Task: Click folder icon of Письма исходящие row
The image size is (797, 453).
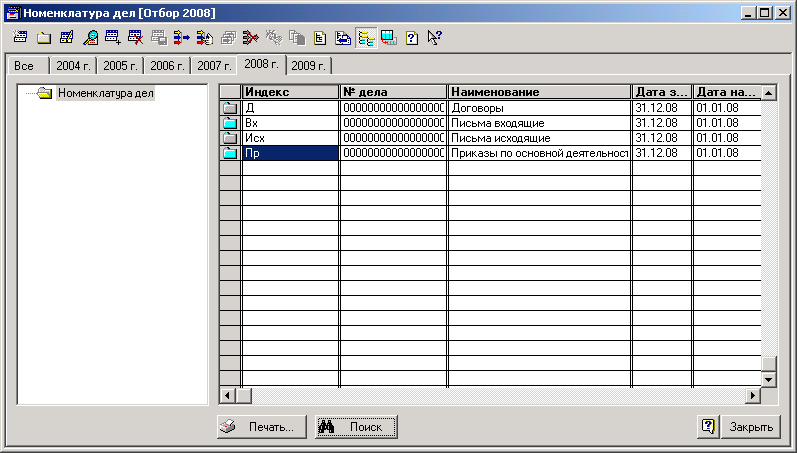Action: coord(230,138)
